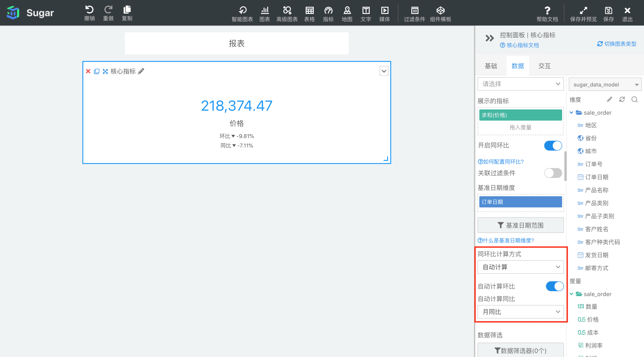The width and height of the screenshot is (644, 357).
Task: Click the 撤销 undo icon
Action: click(89, 10)
